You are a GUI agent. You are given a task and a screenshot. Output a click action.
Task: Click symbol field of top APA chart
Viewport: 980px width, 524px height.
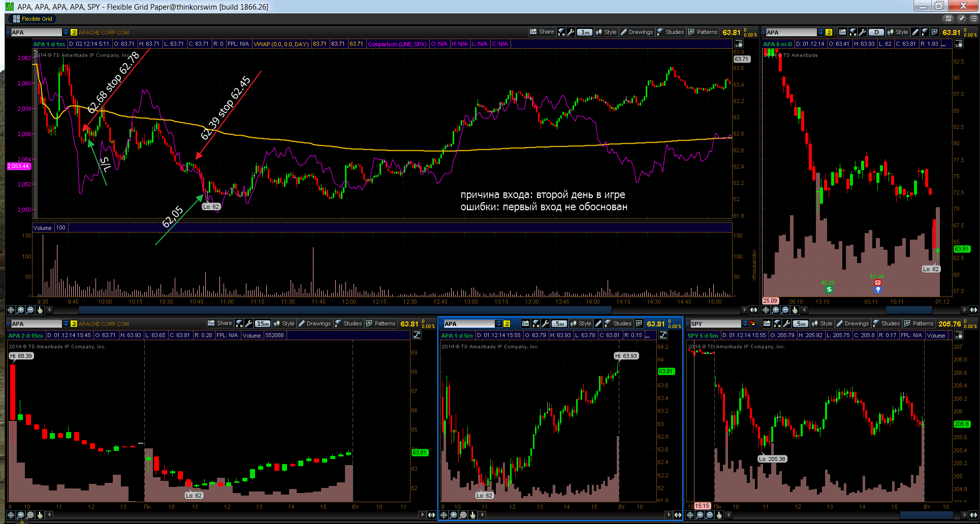point(37,32)
